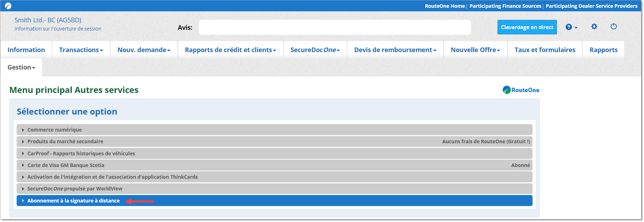
Task: Open the Nouv. demande dropdown menu
Action: (x=144, y=50)
